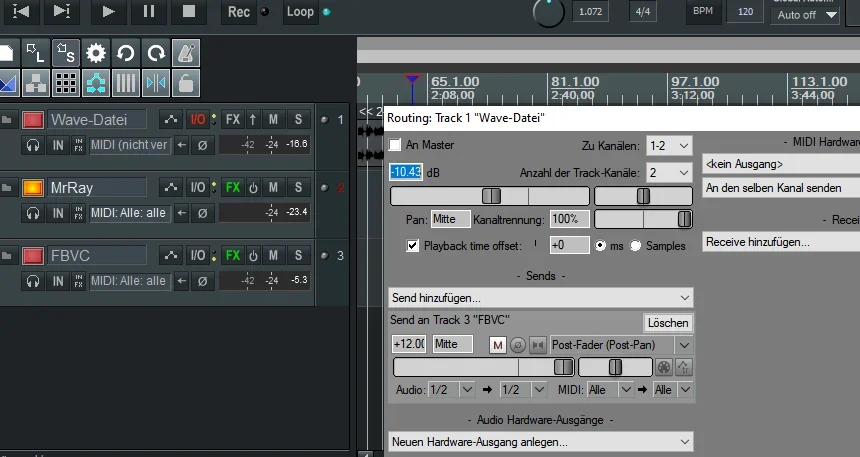Toggle snap icon with opposing arrows
The width and height of the screenshot is (860, 457).
[156, 83]
